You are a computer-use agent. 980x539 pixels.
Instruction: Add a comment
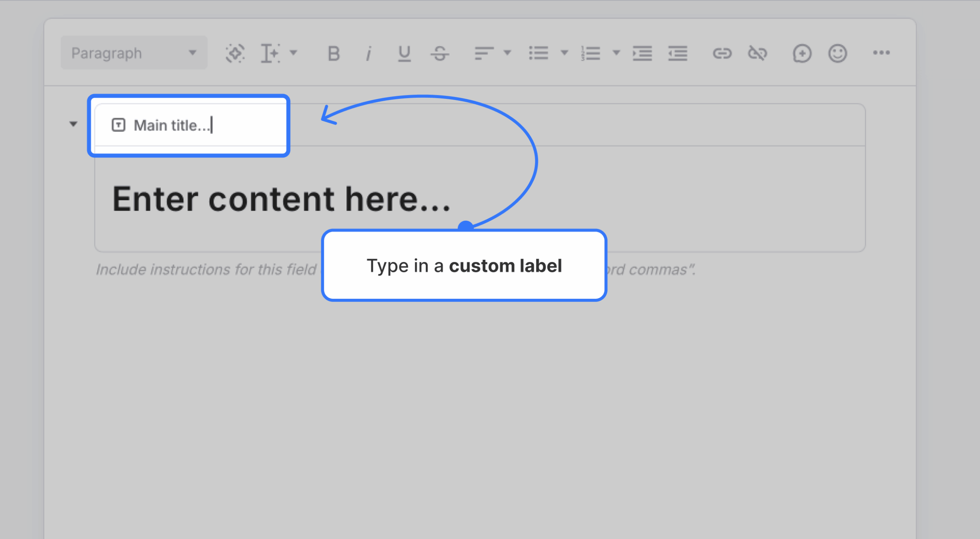802,53
